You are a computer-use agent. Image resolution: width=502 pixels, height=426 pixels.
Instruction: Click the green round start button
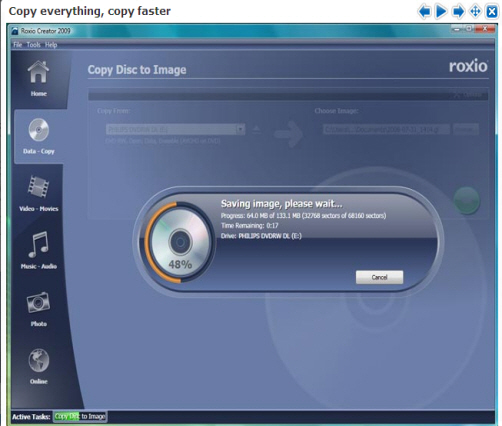467,200
